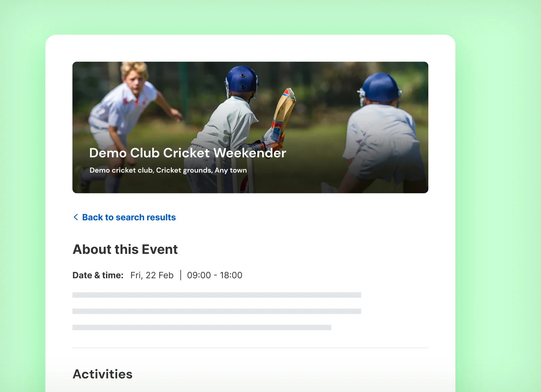The height and width of the screenshot is (392, 541).
Task: Click the horizontal divider above Activities
Action: [x=250, y=348]
